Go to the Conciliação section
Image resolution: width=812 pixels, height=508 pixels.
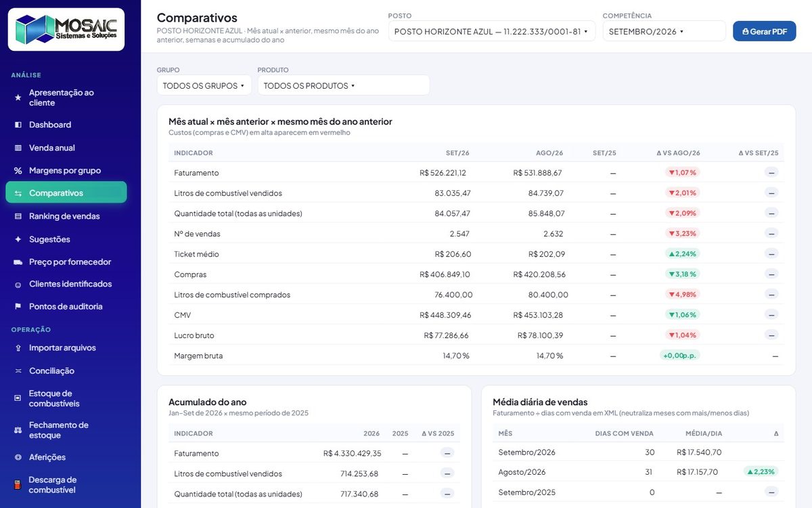coord(66,371)
